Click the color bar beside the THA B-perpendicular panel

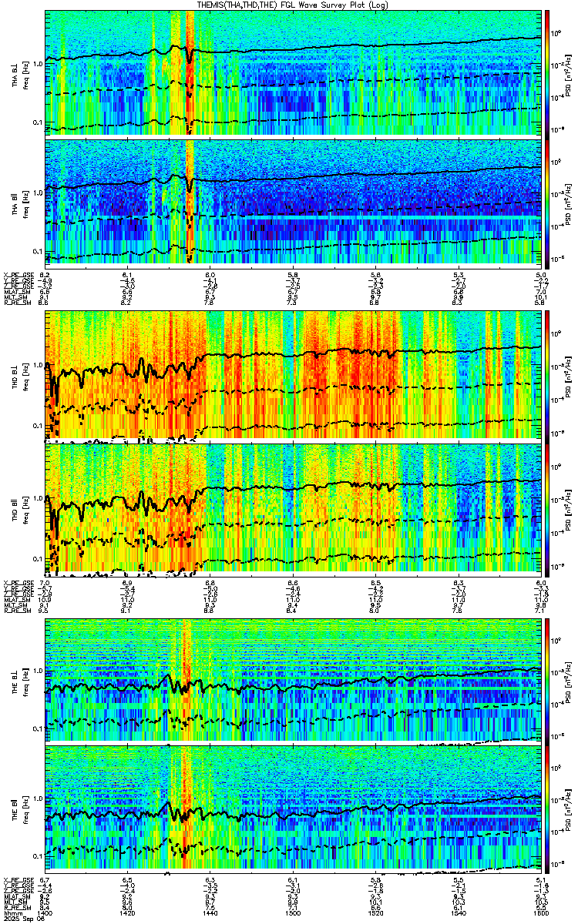547,73
